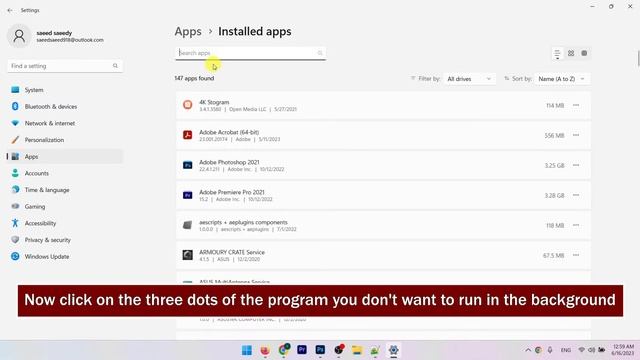
Task: Open Time & language settings
Action: 65,190
